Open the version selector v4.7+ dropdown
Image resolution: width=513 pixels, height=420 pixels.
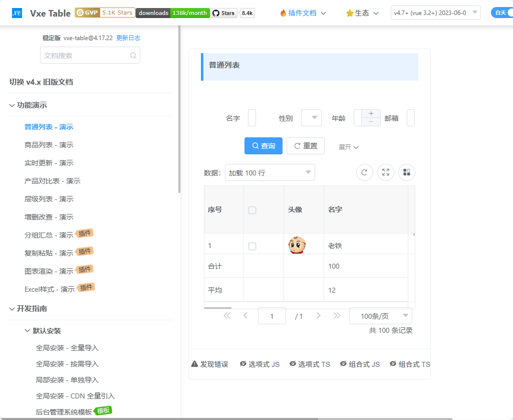click(435, 13)
